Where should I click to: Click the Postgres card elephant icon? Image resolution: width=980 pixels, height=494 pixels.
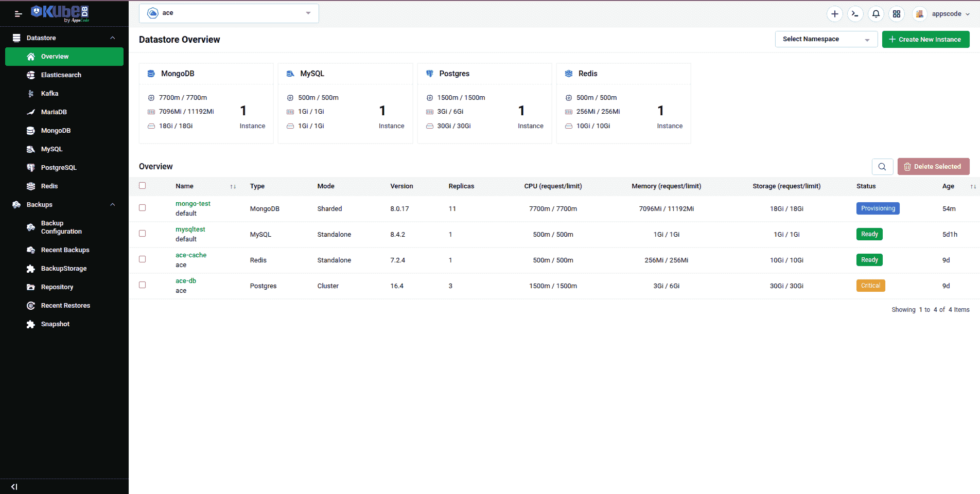point(430,74)
